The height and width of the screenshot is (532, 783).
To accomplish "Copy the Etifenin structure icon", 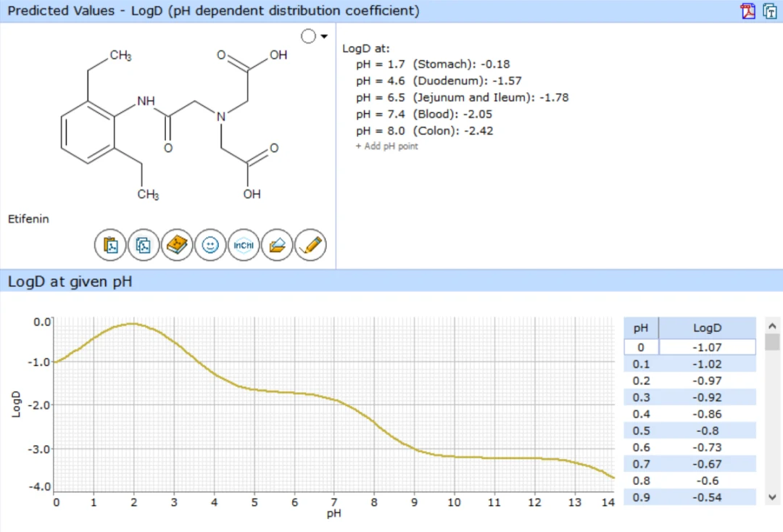I will coord(144,245).
